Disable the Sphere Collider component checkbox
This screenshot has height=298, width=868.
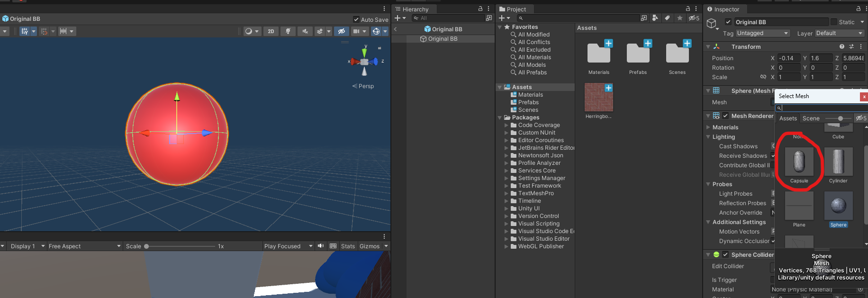coord(725,254)
